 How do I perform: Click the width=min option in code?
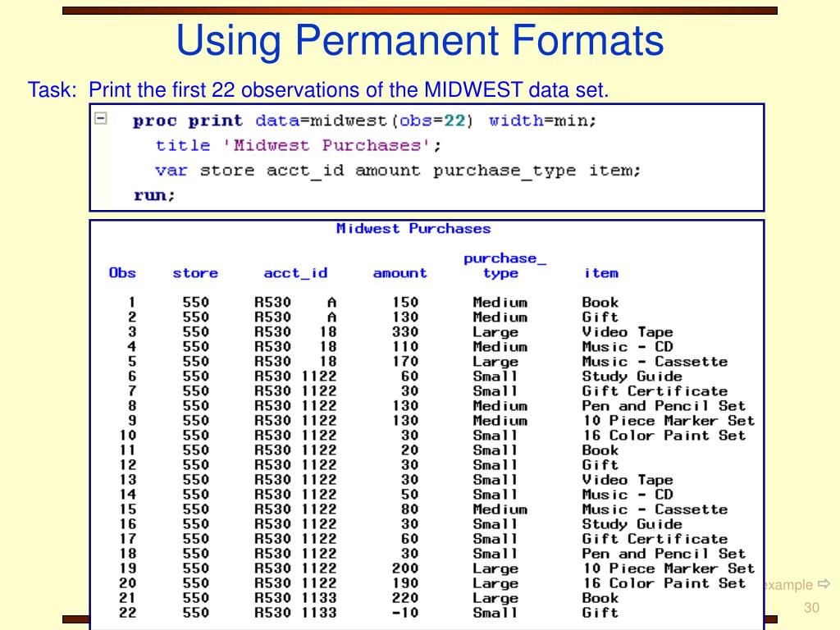click(x=541, y=121)
